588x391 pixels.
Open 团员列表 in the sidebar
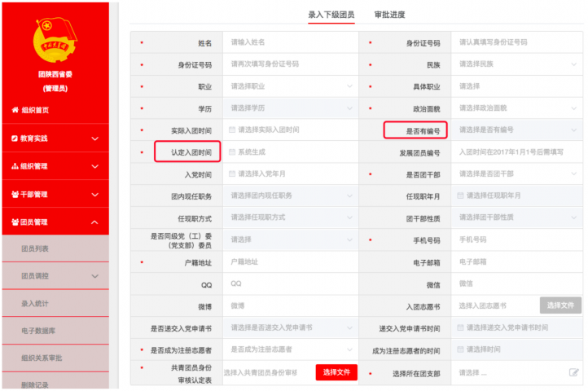35,249
